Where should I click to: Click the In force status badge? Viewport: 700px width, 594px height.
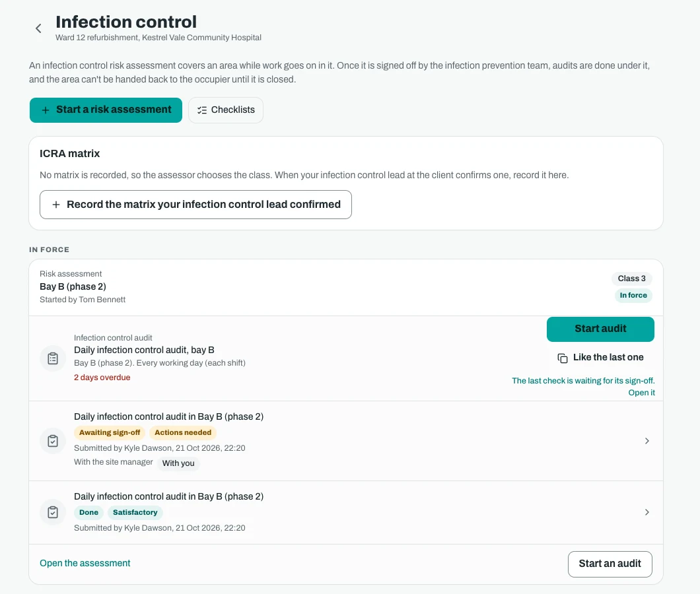(633, 296)
